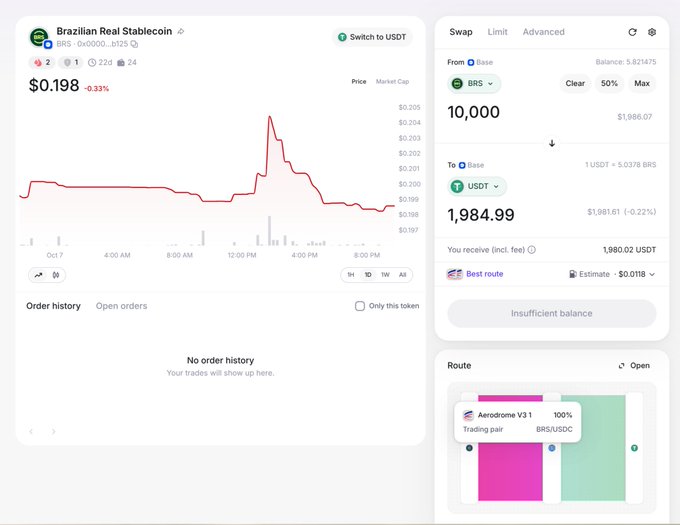Click the holders icon showing 24
Viewport: 680px width, 525px height.
point(121,62)
